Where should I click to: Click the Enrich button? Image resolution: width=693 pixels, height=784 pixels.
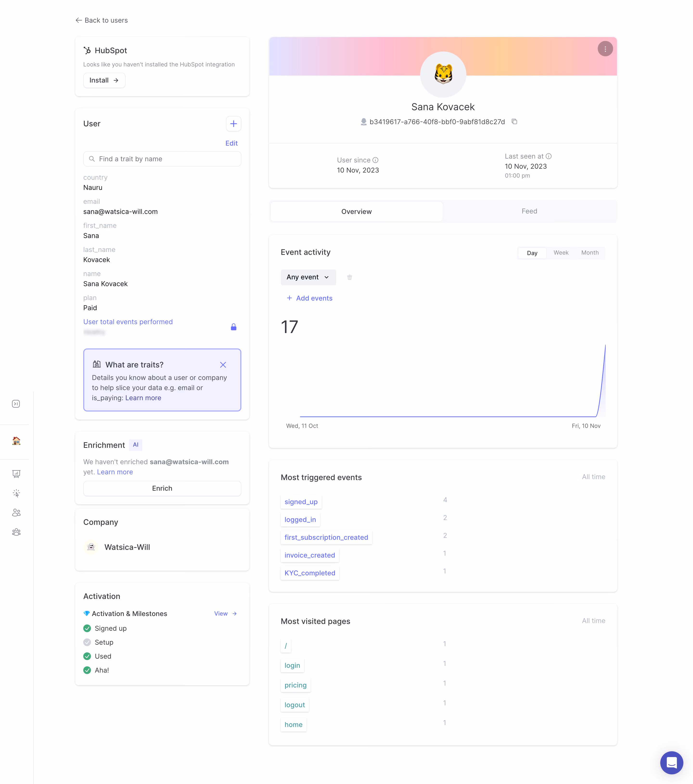162,488
